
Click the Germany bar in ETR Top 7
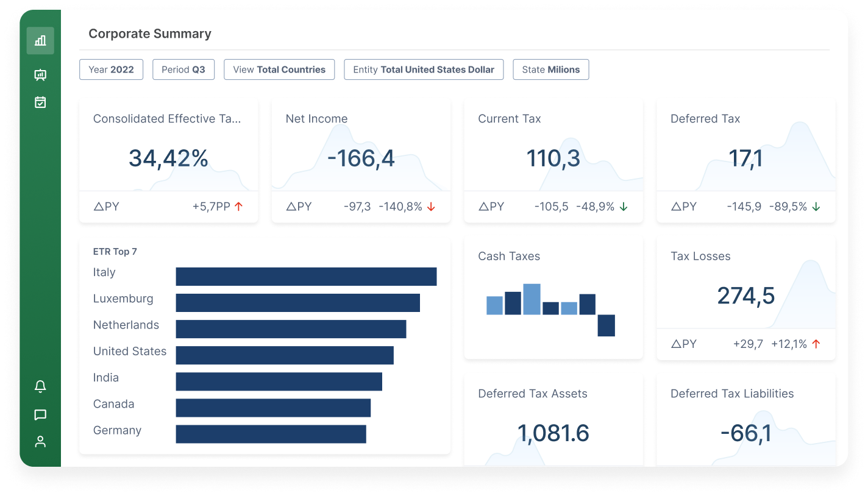(271, 434)
